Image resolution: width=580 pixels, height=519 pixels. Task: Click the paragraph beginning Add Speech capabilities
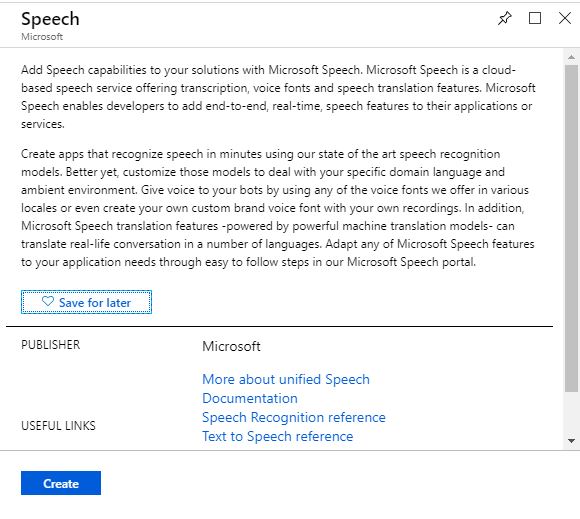(x=278, y=97)
